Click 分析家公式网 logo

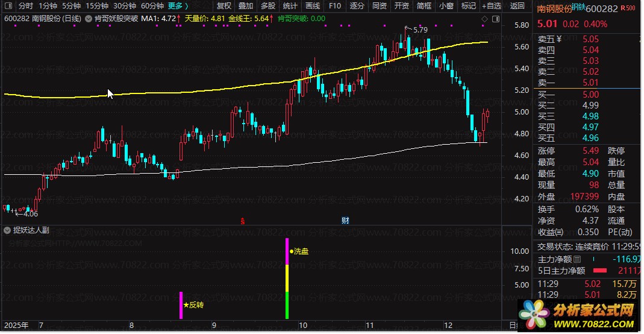point(578,315)
